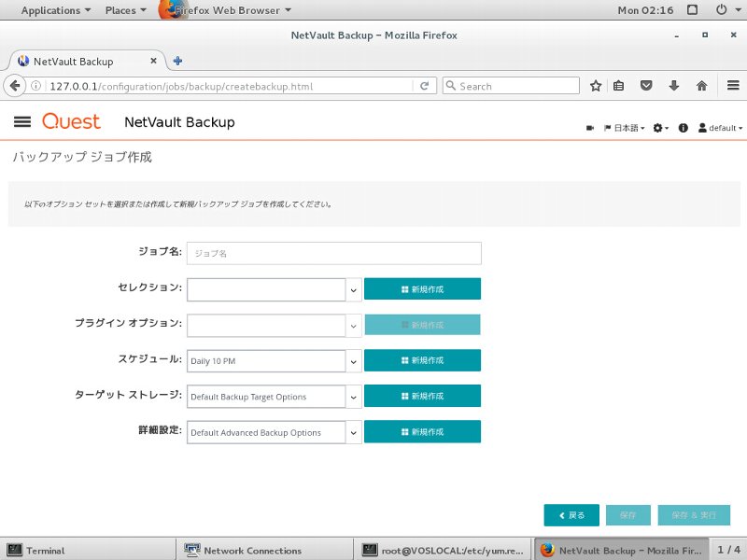
Task: Open the default user account menu
Action: pos(720,128)
